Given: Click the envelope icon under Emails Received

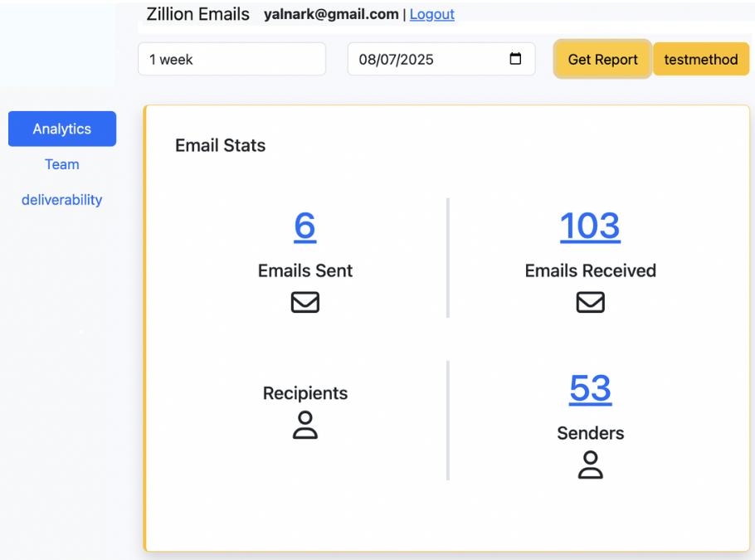Looking at the screenshot, I should (x=590, y=303).
